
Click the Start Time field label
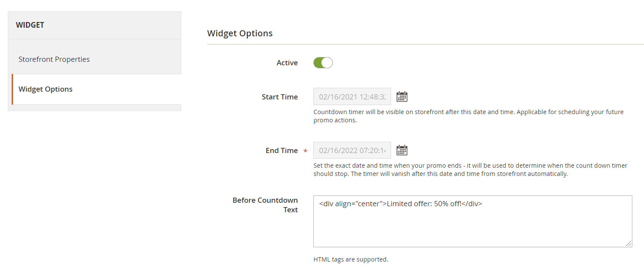[x=280, y=97]
